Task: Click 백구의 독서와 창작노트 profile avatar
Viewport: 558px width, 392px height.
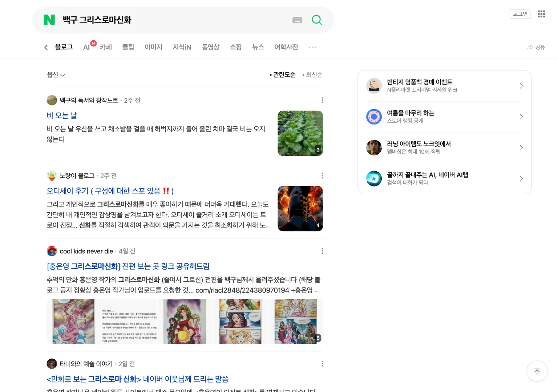Action: (x=52, y=100)
